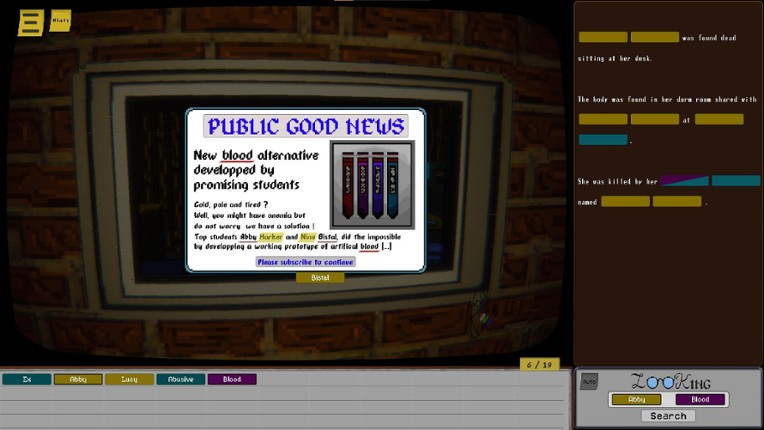
Task: Select the 'Lucy' word chip from inventory
Action: tap(129, 379)
